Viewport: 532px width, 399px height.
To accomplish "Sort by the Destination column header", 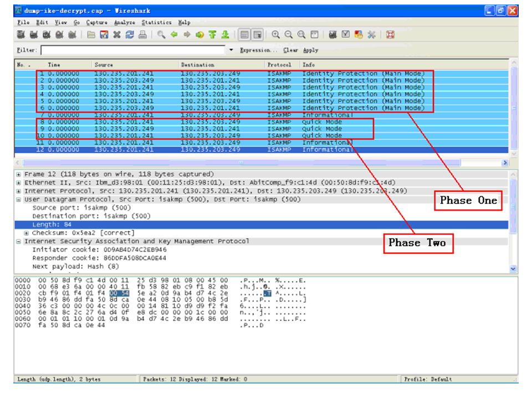I will (222, 65).
